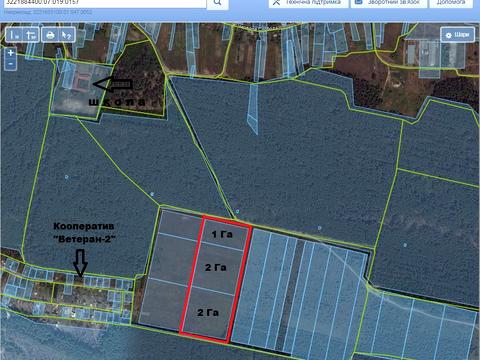Viewport: 480px width, 360px height.
Task: Activate the parcel info pointer tool
Action: coord(67,35)
